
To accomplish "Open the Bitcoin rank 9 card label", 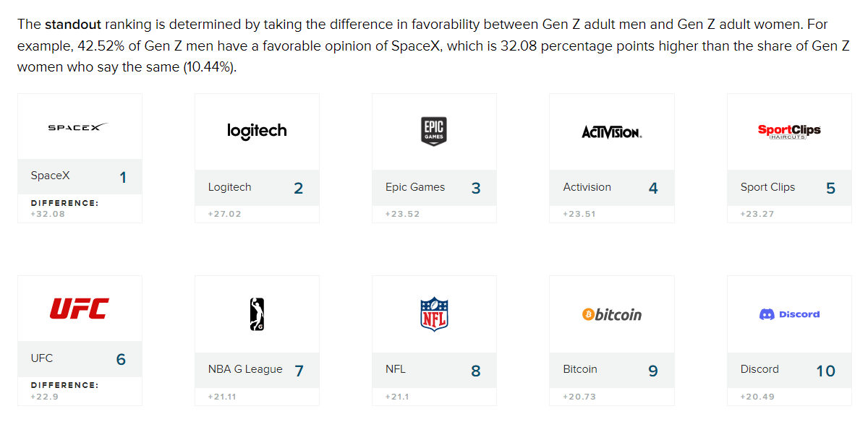I will pos(580,369).
